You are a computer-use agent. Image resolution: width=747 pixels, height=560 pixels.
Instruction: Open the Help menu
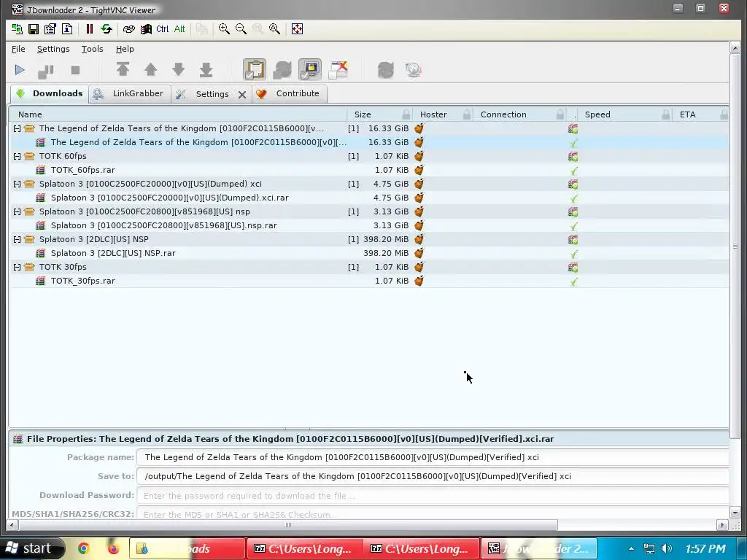[125, 49]
